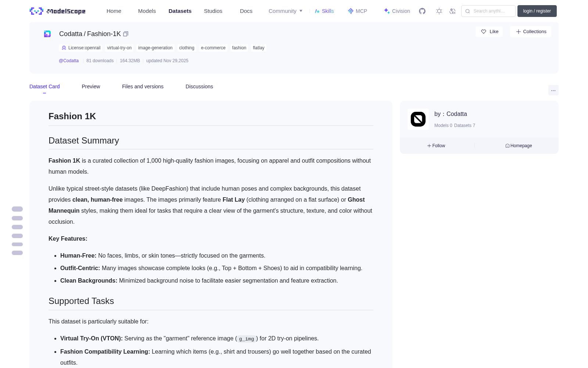Go to Home in the navigation
The width and height of the screenshot is (588, 368).
pyautogui.click(x=114, y=11)
